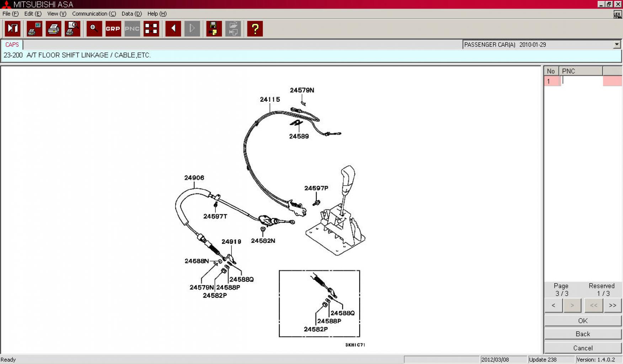Click the PNC input field in row 1
This screenshot has height=364, width=623.
point(581,81)
